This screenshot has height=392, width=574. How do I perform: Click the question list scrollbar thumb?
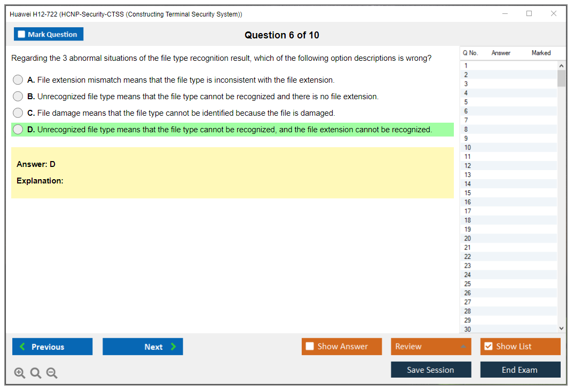point(561,78)
